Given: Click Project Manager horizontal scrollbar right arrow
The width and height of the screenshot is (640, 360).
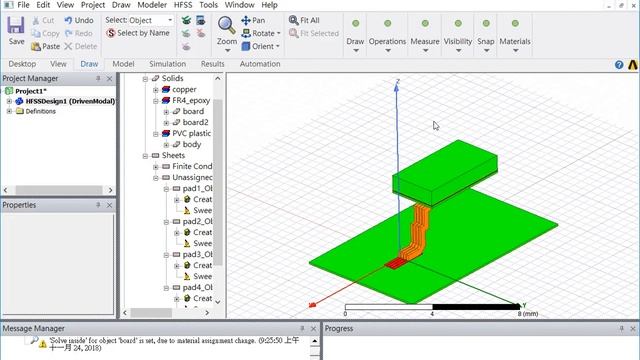Looking at the screenshot, I should tap(110, 190).
